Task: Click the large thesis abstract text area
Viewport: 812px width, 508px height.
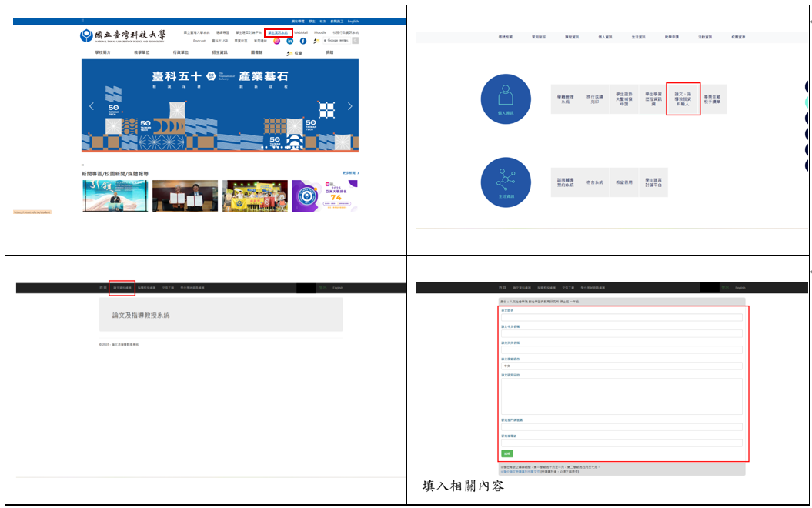Action: coord(621,396)
